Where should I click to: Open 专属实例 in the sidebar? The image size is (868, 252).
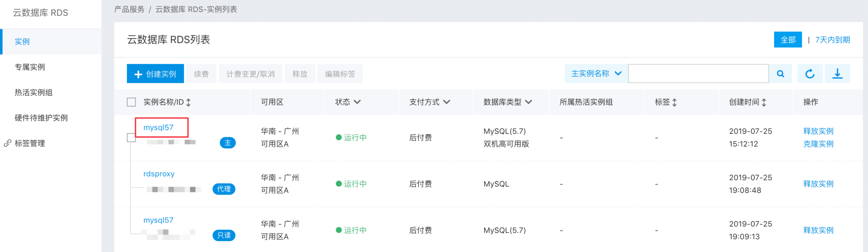click(x=30, y=67)
